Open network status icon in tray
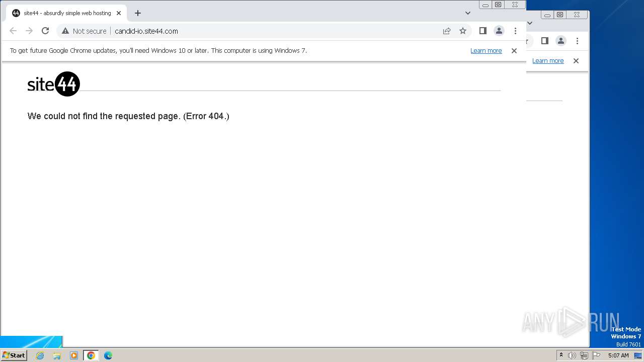Screen dimensions: 644x362 coord(584,355)
